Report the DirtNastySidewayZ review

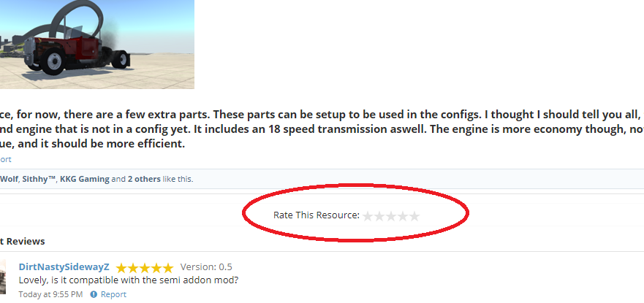(113, 294)
